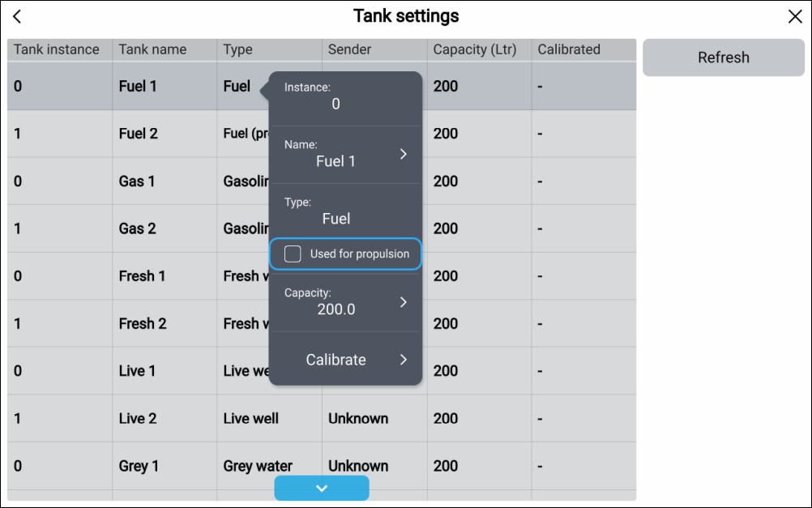Select the Gas 1 tank row
The image size is (812, 508).
(x=137, y=181)
